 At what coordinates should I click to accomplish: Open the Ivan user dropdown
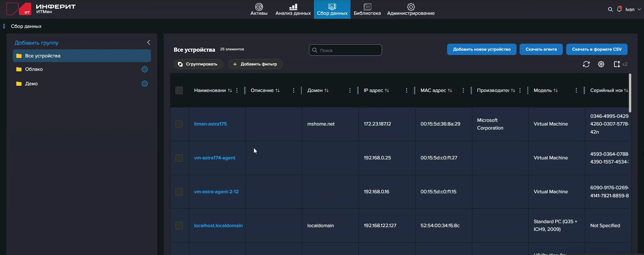tap(633, 9)
